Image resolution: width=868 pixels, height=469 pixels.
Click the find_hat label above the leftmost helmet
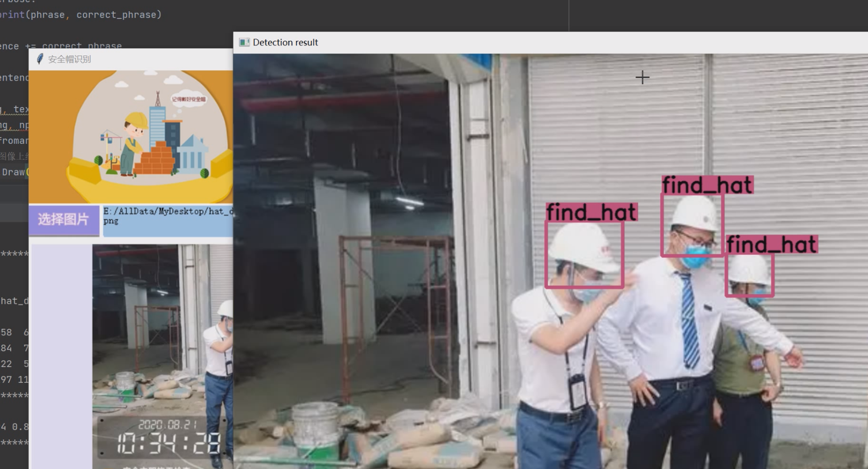click(591, 212)
